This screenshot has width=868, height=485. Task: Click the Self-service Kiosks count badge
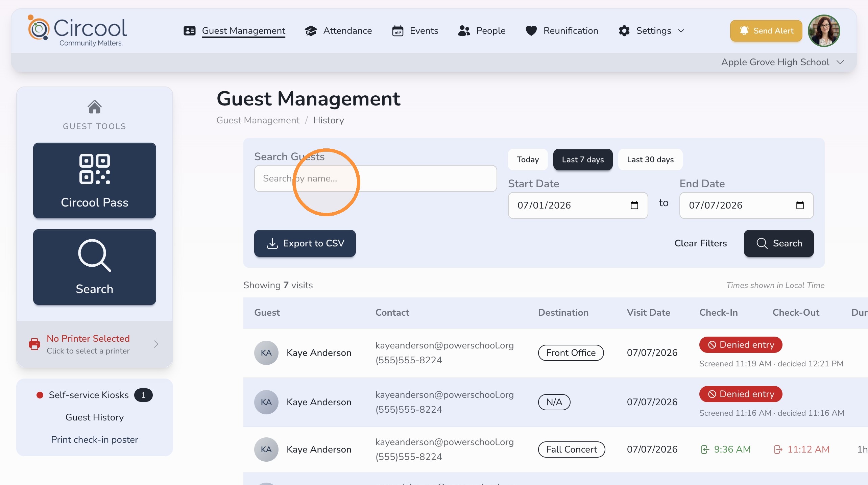click(x=143, y=395)
